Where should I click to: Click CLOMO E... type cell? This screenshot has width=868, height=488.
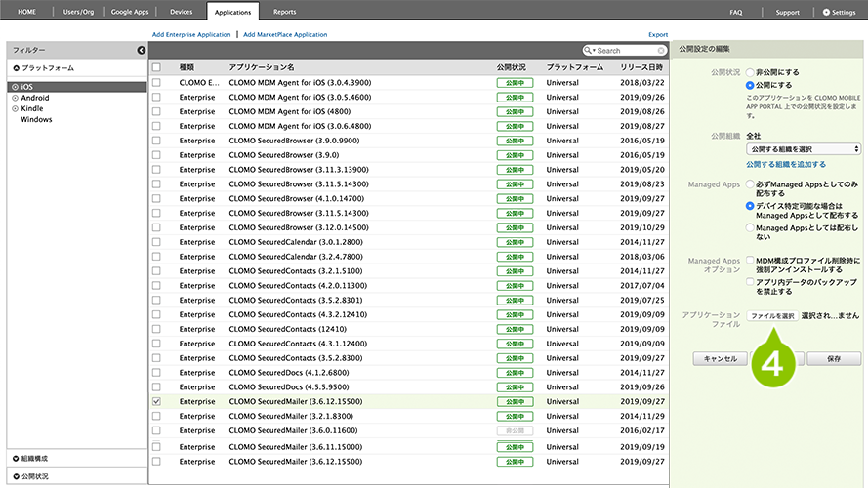[199, 82]
